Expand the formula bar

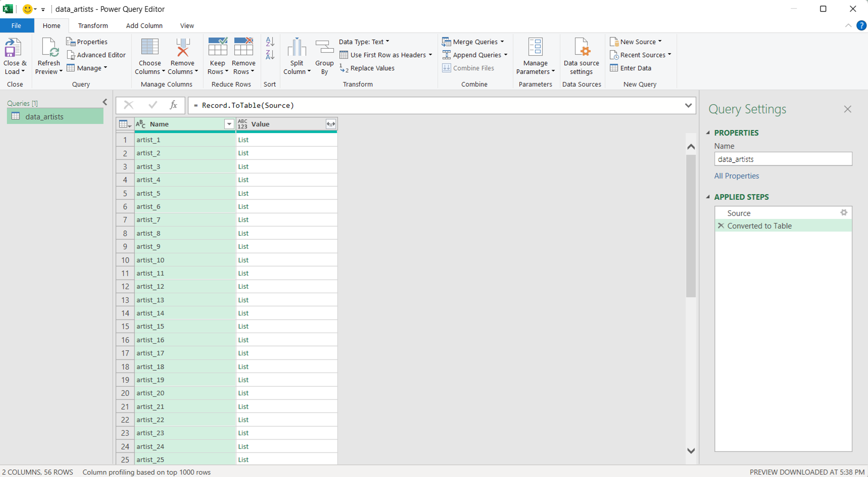688,105
